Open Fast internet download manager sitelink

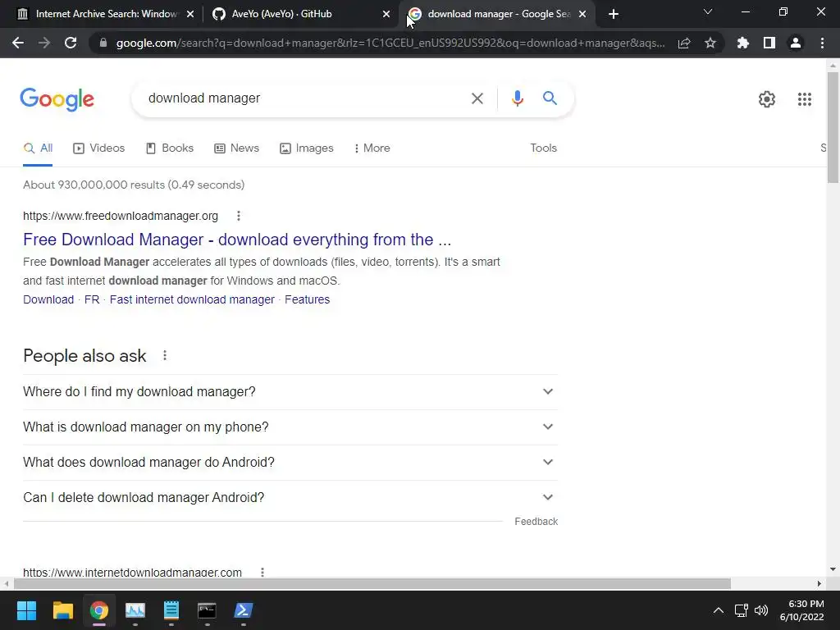192,299
